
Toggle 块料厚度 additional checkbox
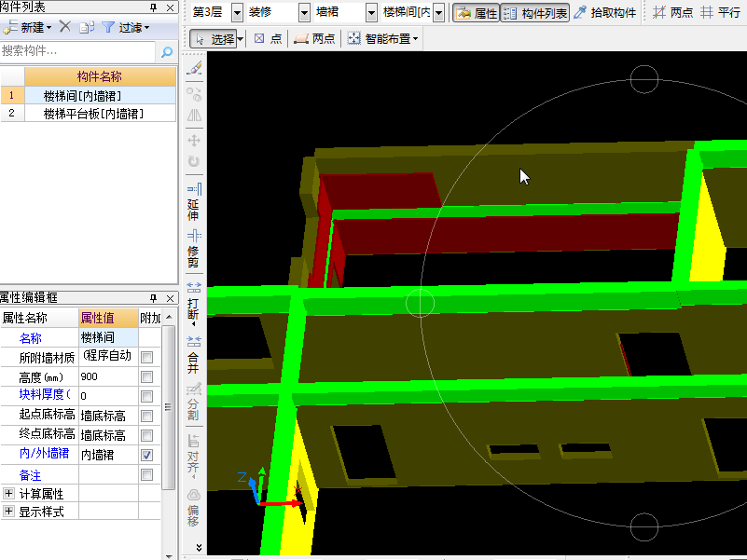(x=147, y=397)
